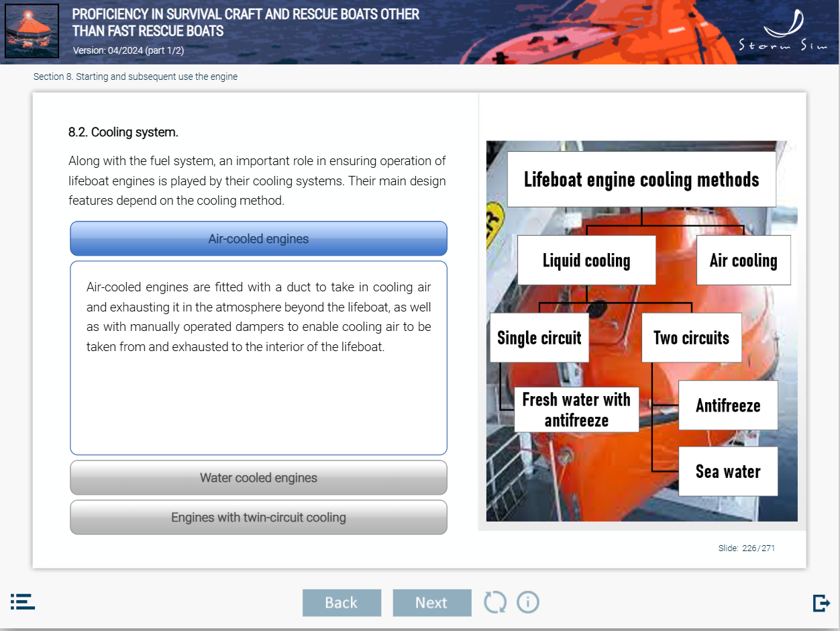Expand Engines with twin-circuit cooling section
Viewport: 840px width, 631px height.
(258, 518)
